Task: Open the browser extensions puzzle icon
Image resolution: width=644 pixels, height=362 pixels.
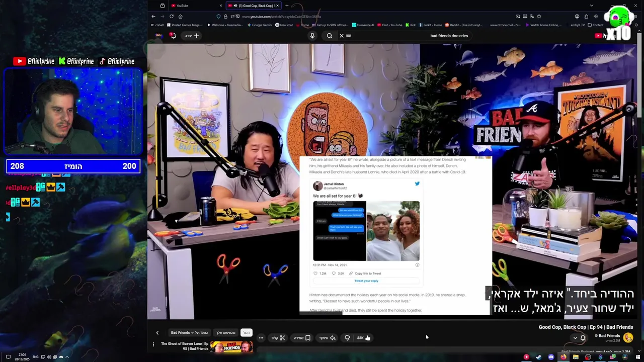Action: pyautogui.click(x=586, y=17)
